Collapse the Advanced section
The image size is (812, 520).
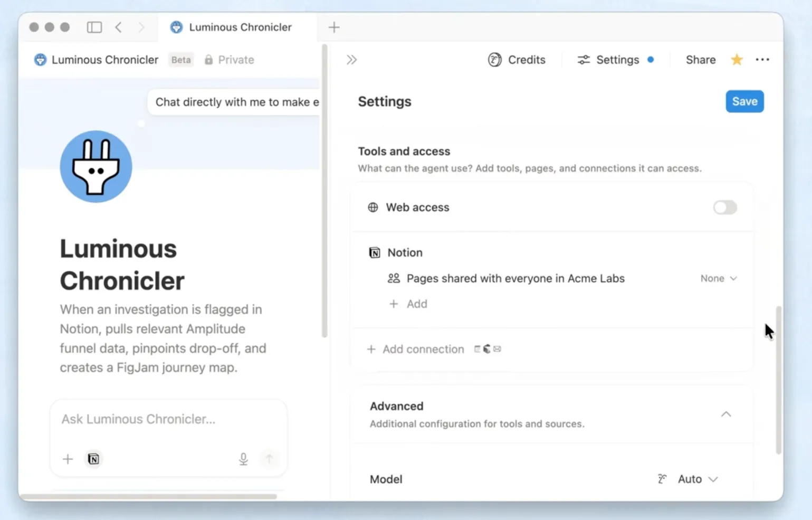[726, 414]
